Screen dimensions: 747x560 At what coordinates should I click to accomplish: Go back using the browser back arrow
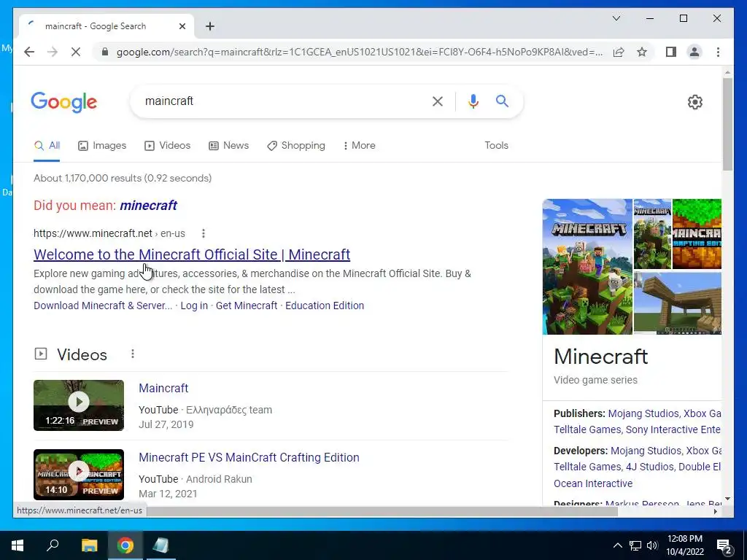pos(29,52)
